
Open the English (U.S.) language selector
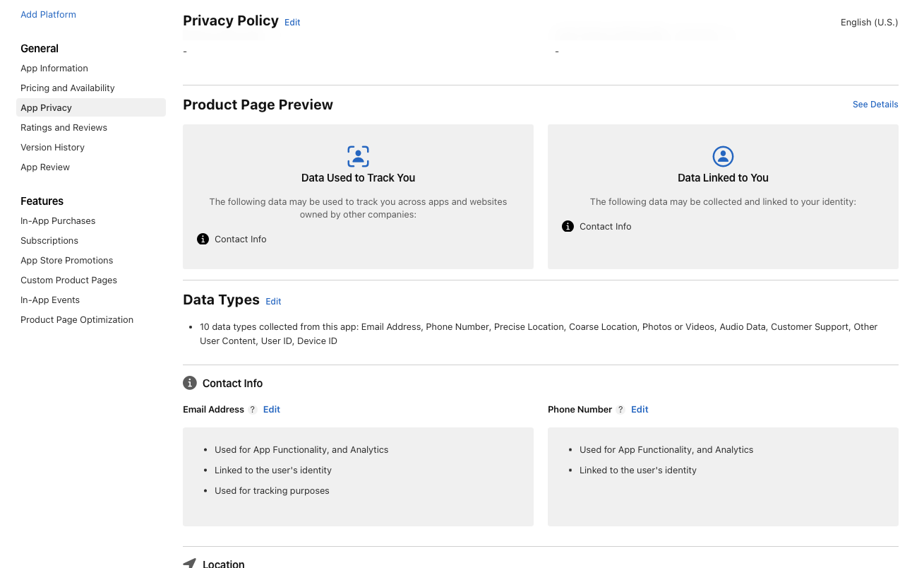[x=869, y=23]
